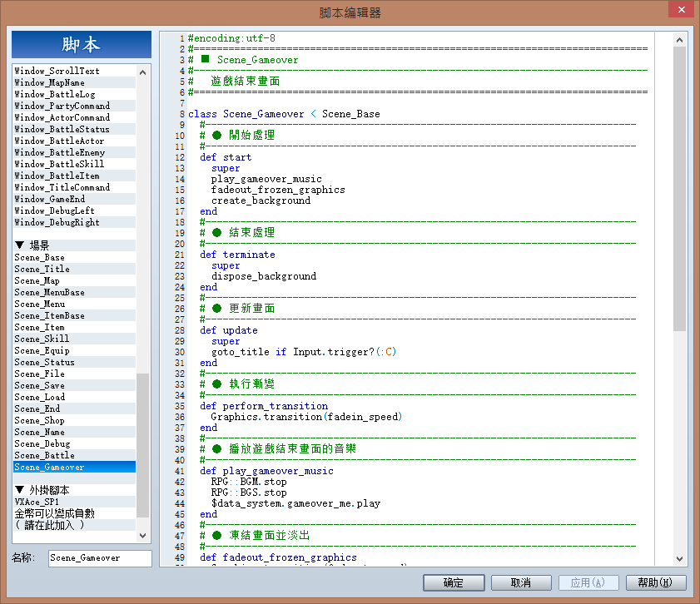Select the highlighted Scene_Gameover script
The width and height of the screenshot is (700, 604).
pyautogui.click(x=75, y=467)
